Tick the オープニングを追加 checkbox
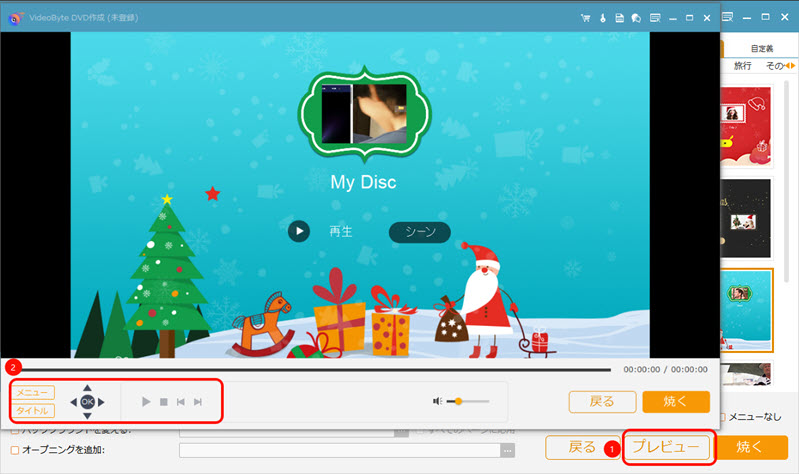 pos(15,450)
